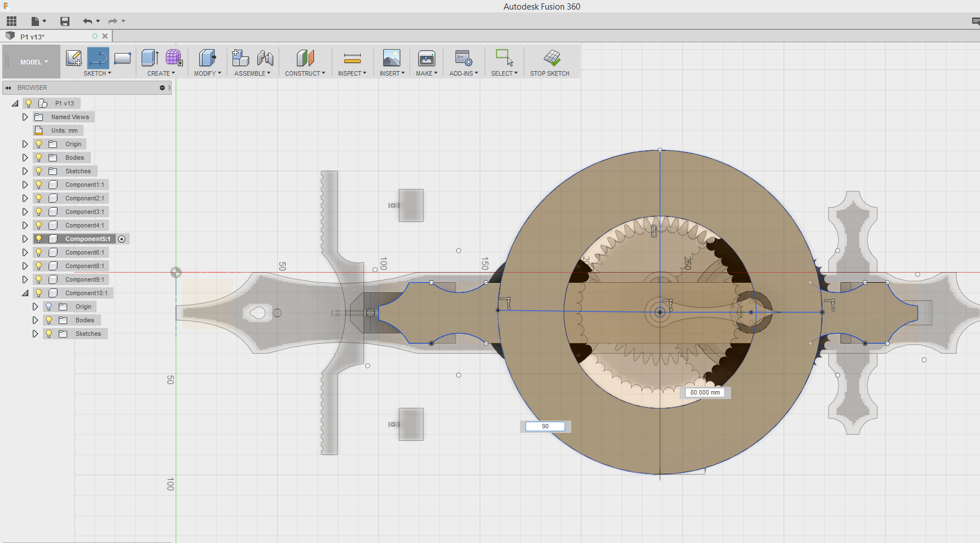Activate Component5:1 radio button
This screenshot has width=980, height=543.
point(122,239)
